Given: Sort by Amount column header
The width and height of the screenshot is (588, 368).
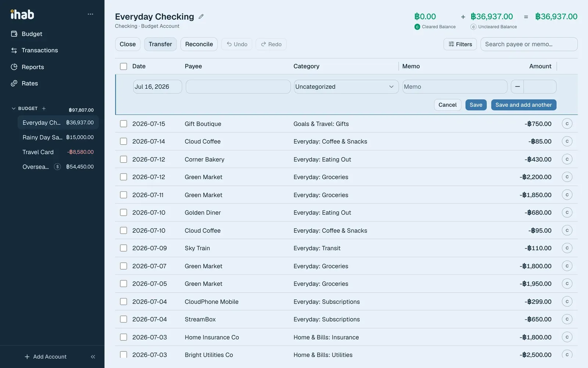Looking at the screenshot, I should point(540,66).
